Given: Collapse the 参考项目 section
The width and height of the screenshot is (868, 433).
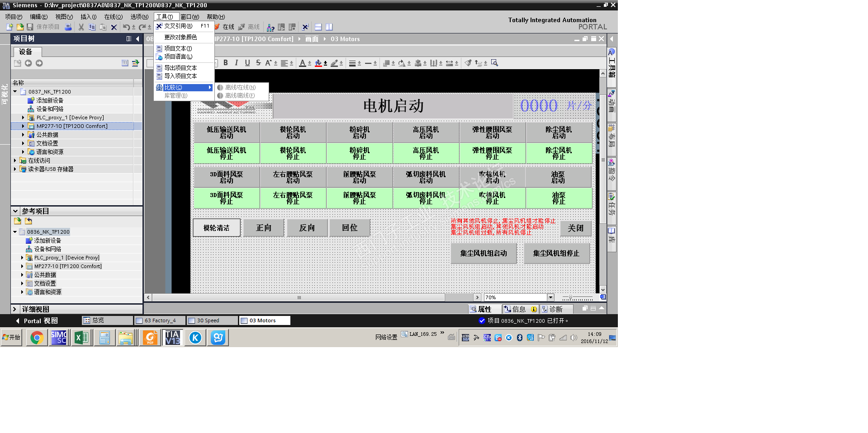Looking at the screenshot, I should (x=15, y=211).
